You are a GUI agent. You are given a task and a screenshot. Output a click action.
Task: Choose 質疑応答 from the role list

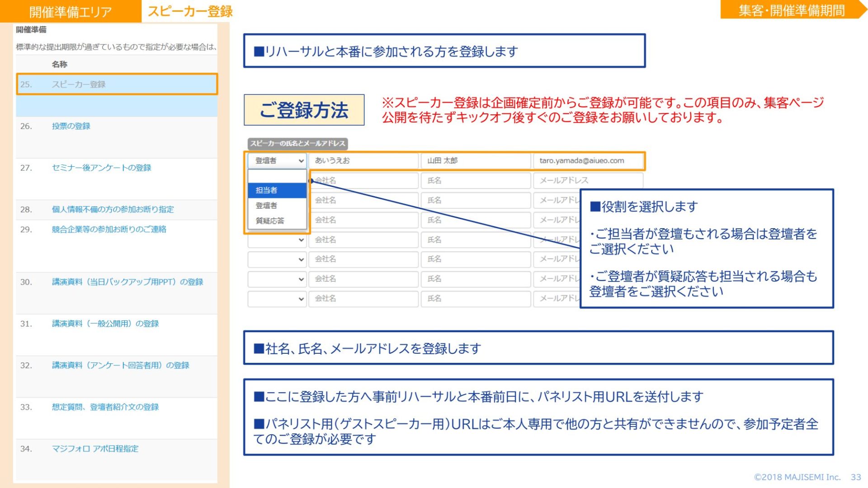(x=277, y=221)
